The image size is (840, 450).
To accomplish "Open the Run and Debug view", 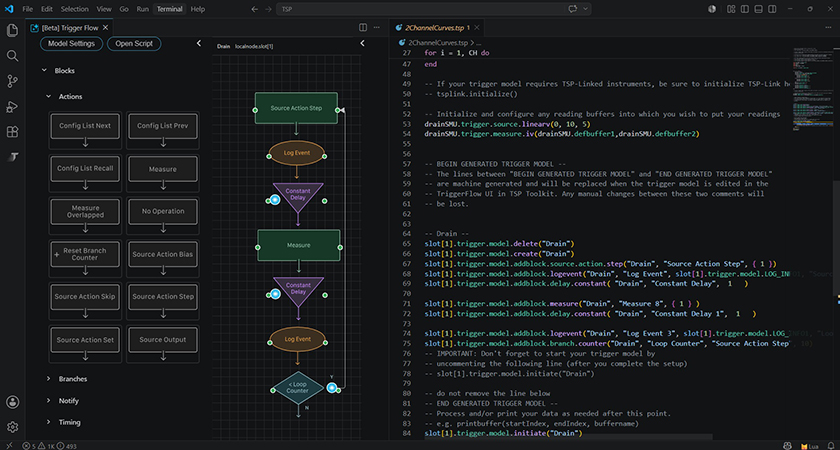I will [x=12, y=107].
